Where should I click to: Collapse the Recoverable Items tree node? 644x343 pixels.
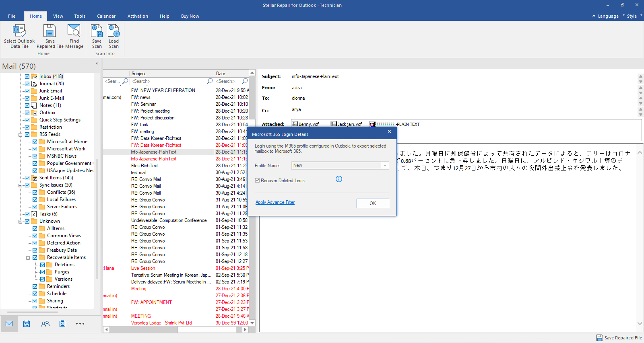(x=28, y=258)
